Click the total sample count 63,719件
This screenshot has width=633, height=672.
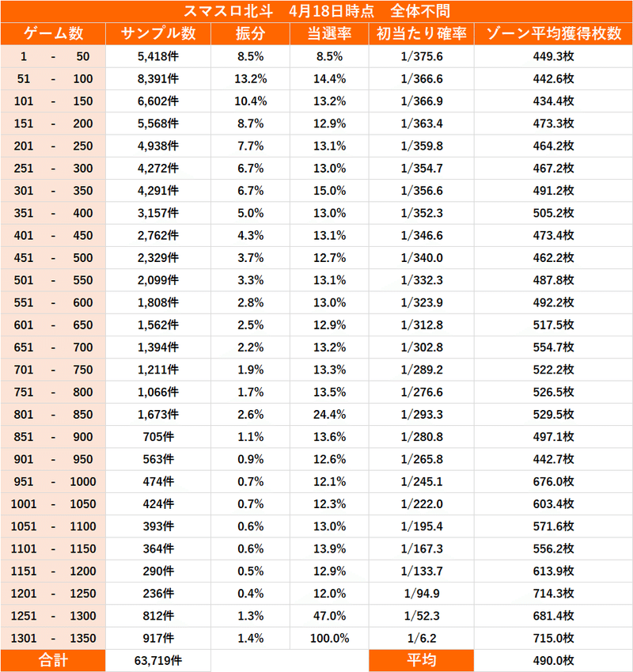[x=158, y=660]
